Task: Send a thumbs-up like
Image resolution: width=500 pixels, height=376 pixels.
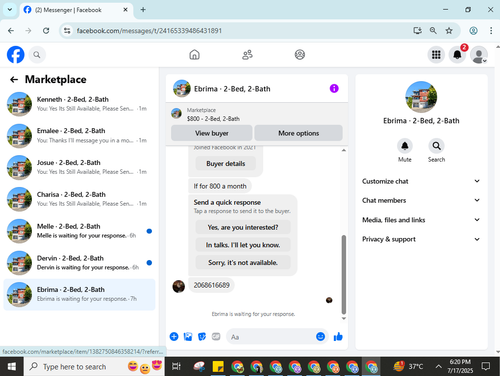Action: tap(338, 337)
